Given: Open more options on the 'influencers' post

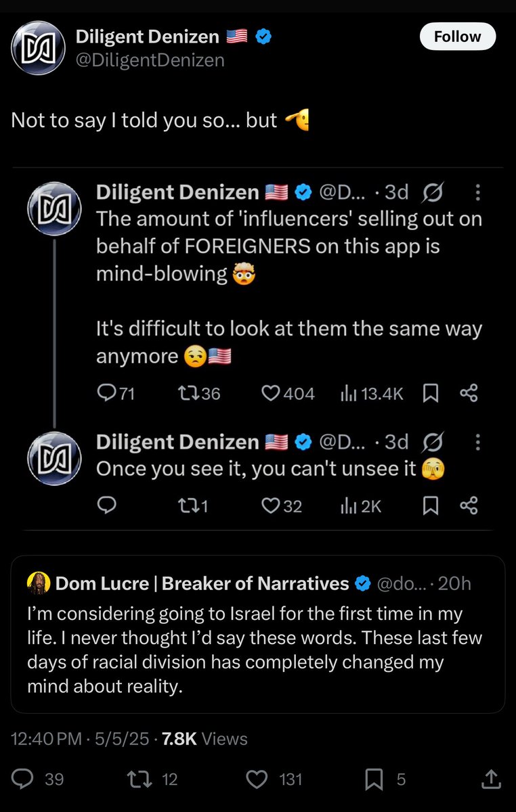Looking at the screenshot, I should 478,194.
